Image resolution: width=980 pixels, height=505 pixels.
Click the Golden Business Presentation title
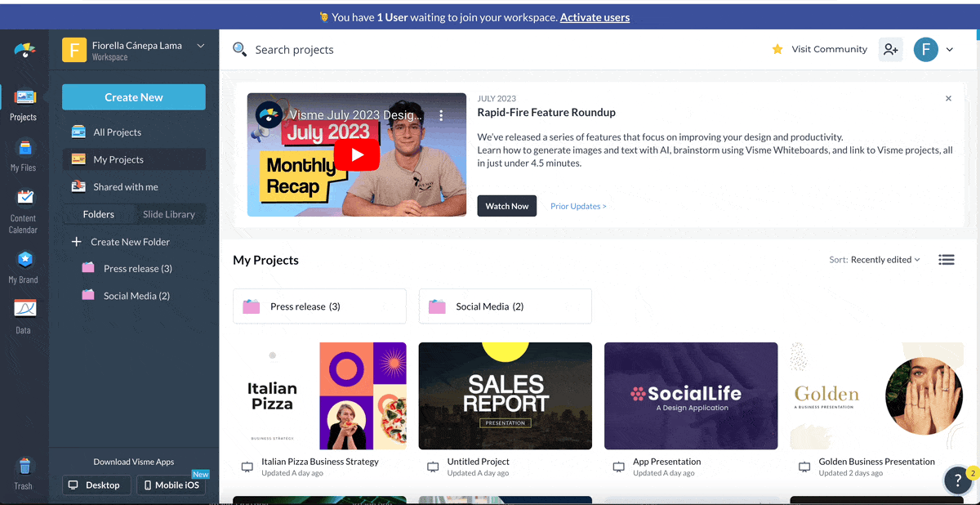click(877, 462)
